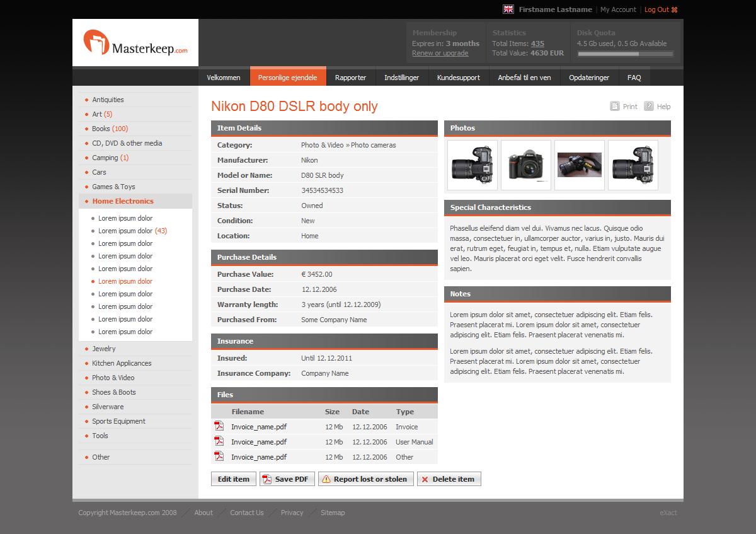
Task: Open the Velkommen tab
Action: tap(224, 78)
